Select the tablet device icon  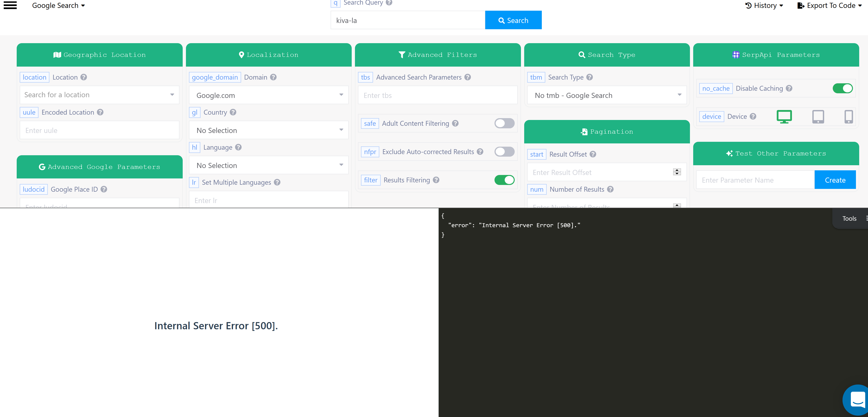point(818,117)
